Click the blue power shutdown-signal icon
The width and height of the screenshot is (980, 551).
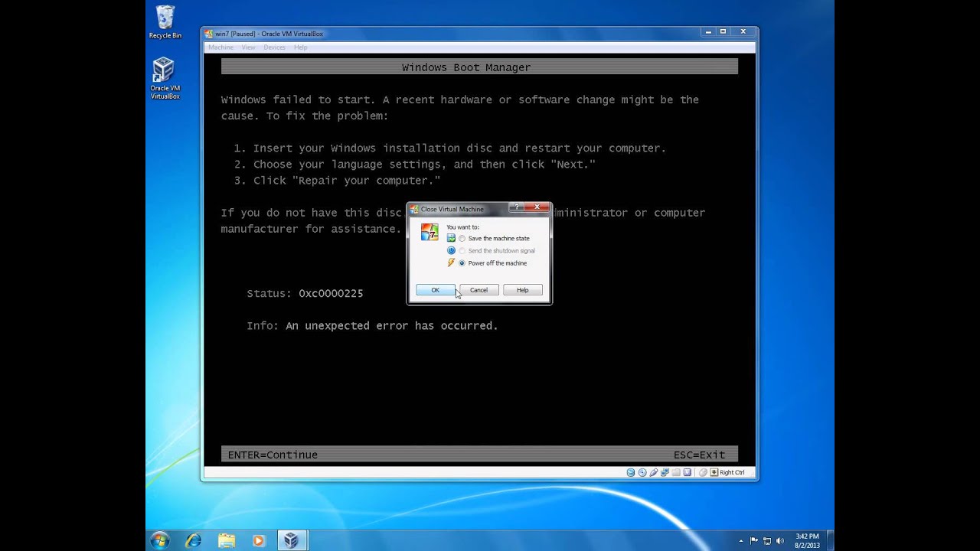click(x=451, y=250)
